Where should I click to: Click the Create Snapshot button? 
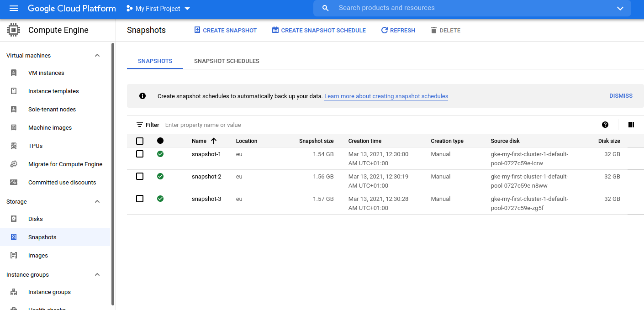[x=225, y=30]
